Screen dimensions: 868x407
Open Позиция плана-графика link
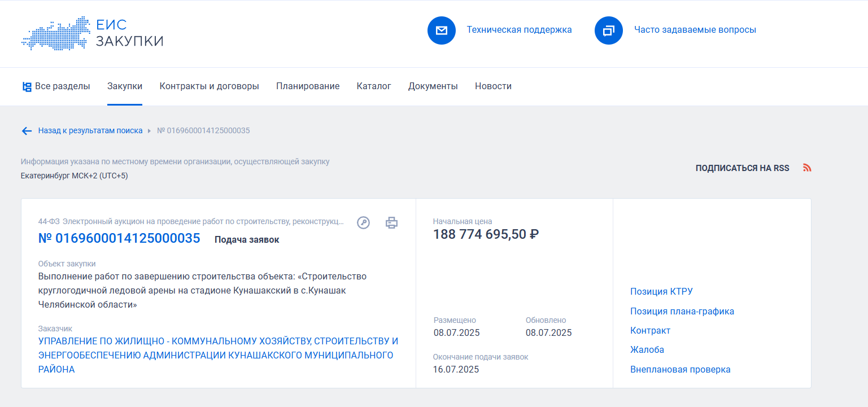682,312
